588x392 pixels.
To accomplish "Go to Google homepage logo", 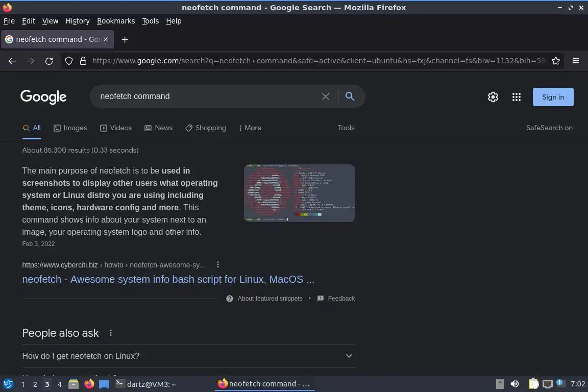I will [43, 97].
